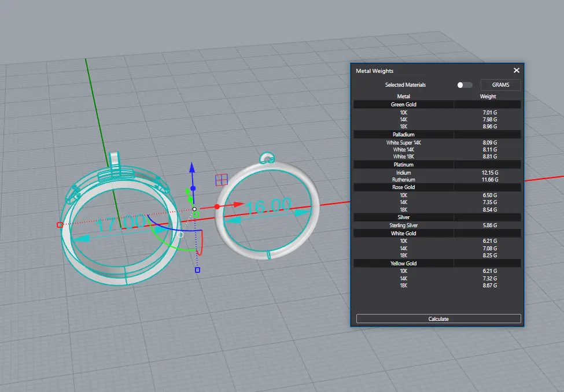Click the Iridium metal label
The image size is (564, 392).
[x=404, y=173]
